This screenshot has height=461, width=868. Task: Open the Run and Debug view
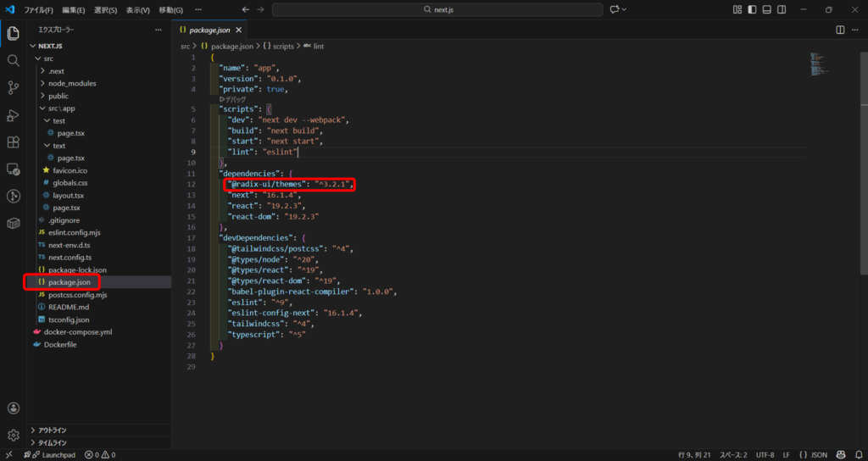coord(13,115)
